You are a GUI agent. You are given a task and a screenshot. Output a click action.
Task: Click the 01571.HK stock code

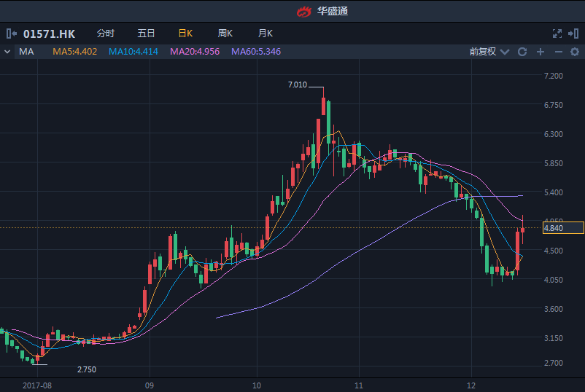(x=49, y=34)
